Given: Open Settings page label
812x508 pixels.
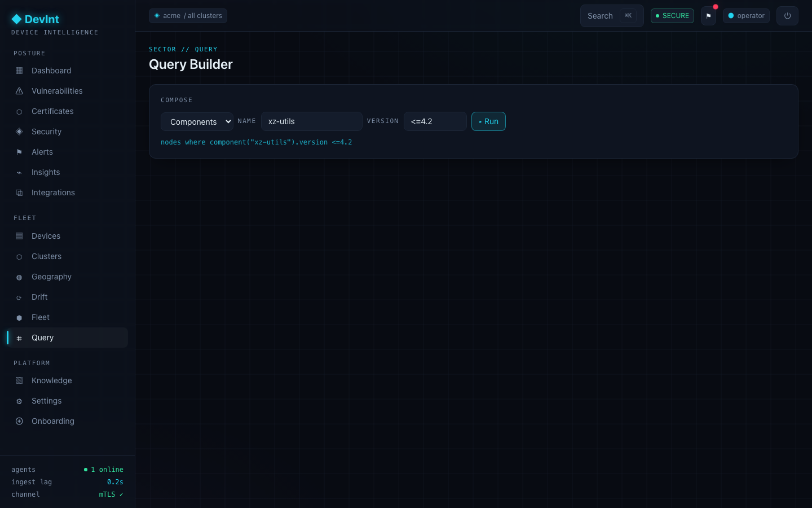Looking at the screenshot, I should click(x=46, y=401).
